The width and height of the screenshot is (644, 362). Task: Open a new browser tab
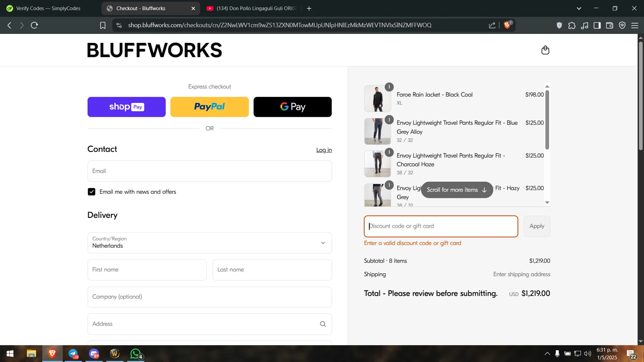(309, 8)
